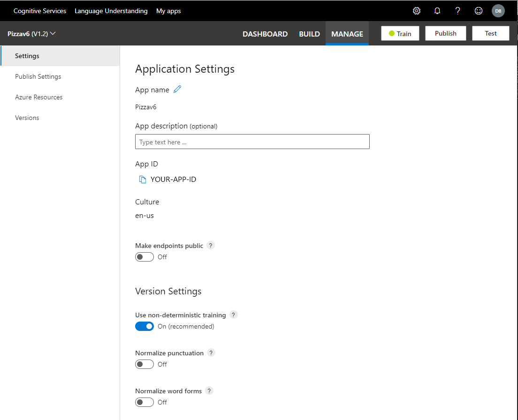This screenshot has height=420, width=518.
Task: Select My apps in the top menu
Action: [168, 10]
